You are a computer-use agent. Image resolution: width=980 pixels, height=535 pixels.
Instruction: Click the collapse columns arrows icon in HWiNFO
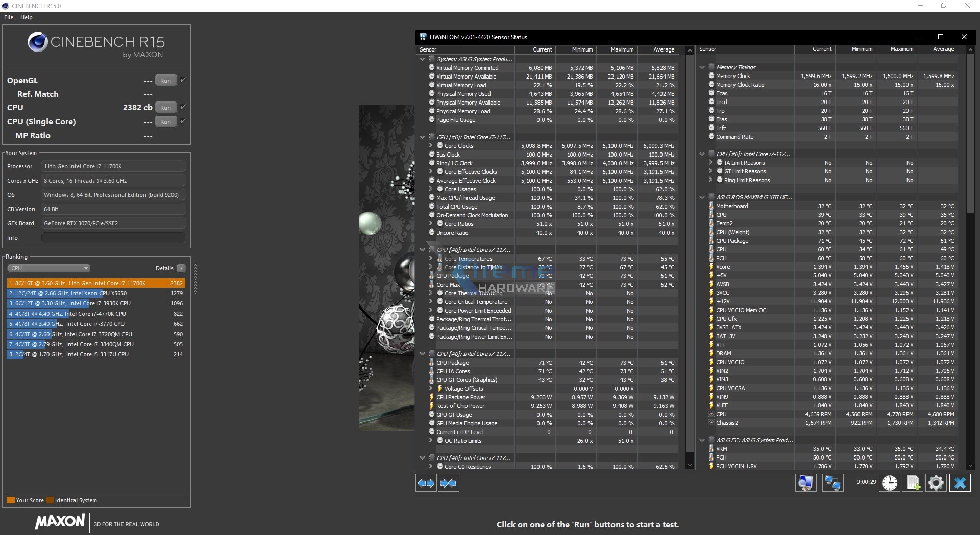(x=448, y=483)
